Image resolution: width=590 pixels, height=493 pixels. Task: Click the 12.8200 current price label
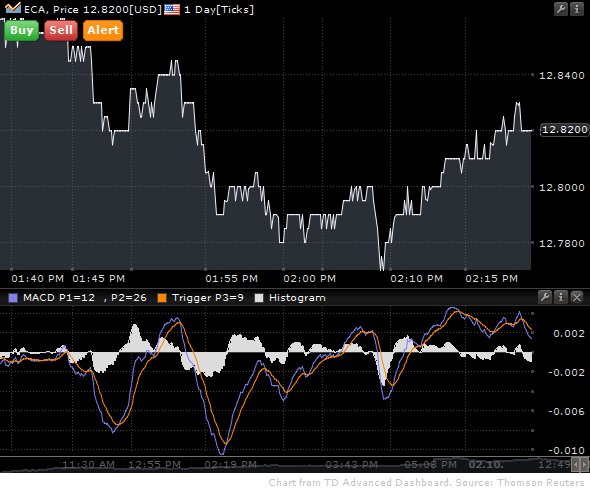564,130
